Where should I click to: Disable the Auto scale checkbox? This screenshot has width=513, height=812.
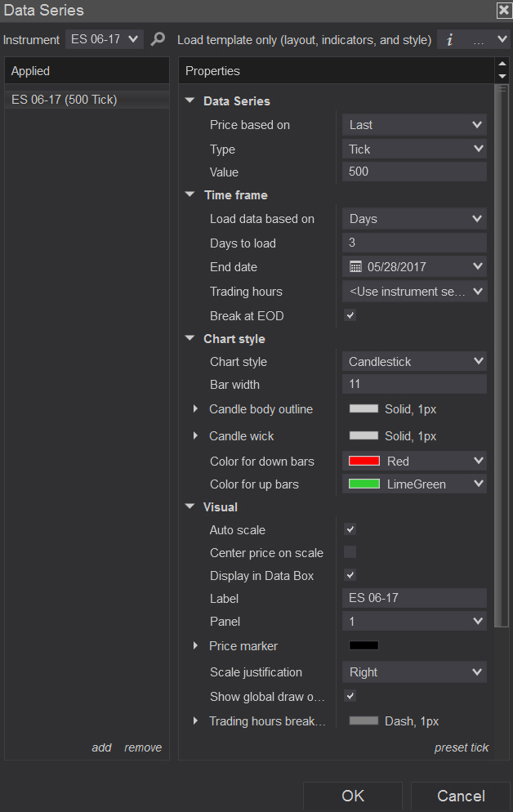point(350,529)
